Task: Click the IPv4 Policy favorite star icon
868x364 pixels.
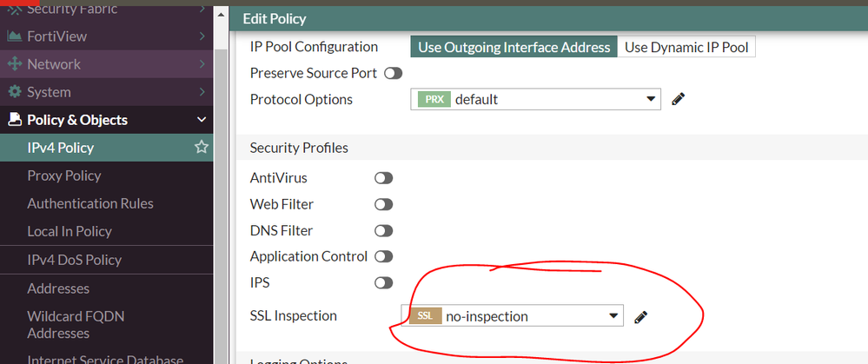Action: pyautogui.click(x=202, y=148)
